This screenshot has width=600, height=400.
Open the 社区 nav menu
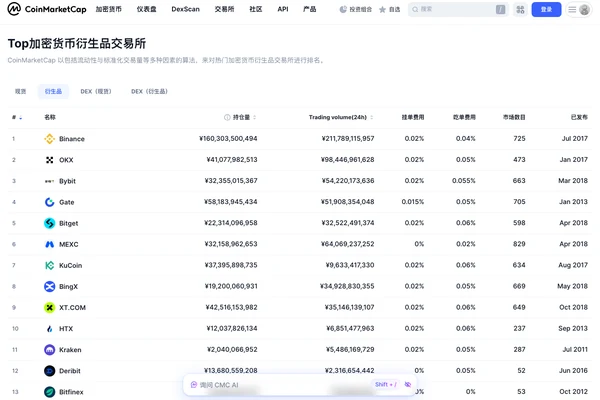pos(256,9)
